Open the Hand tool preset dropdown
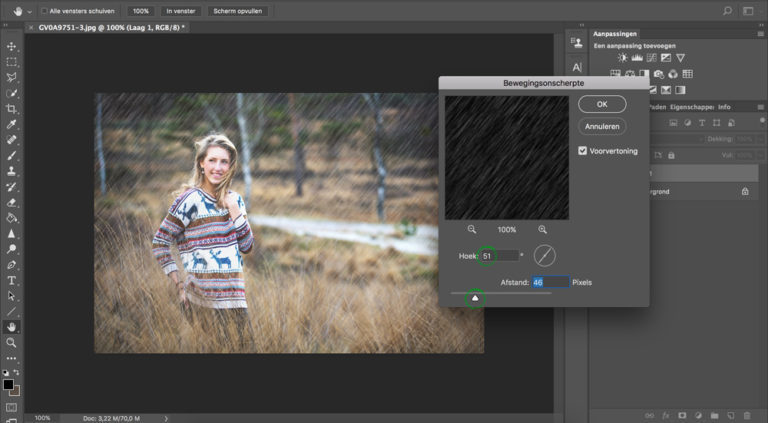 30,11
